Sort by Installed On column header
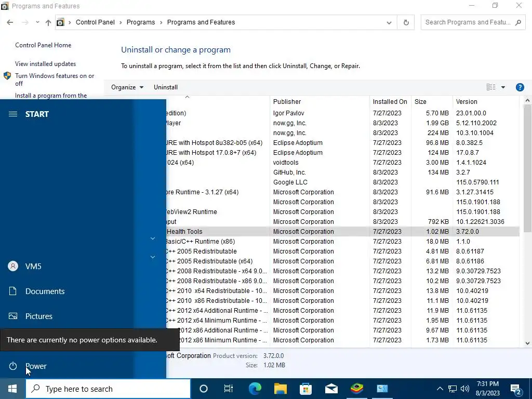The height and width of the screenshot is (399, 532). click(x=390, y=101)
